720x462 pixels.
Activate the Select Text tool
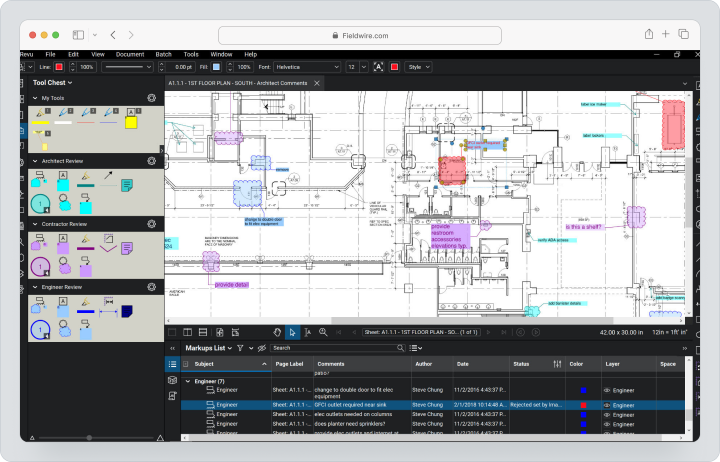pos(308,332)
